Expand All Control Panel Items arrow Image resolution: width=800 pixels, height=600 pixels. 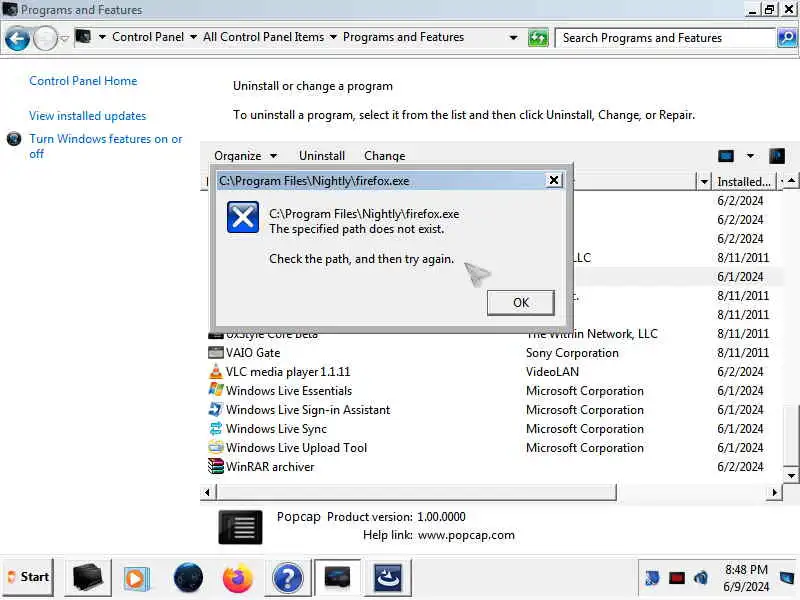click(333, 37)
